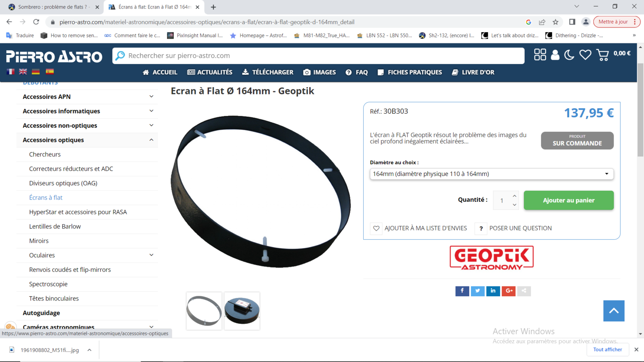This screenshot has height=362, width=644.
Task: Expand Accessoires non-optiques category
Action: click(x=151, y=125)
